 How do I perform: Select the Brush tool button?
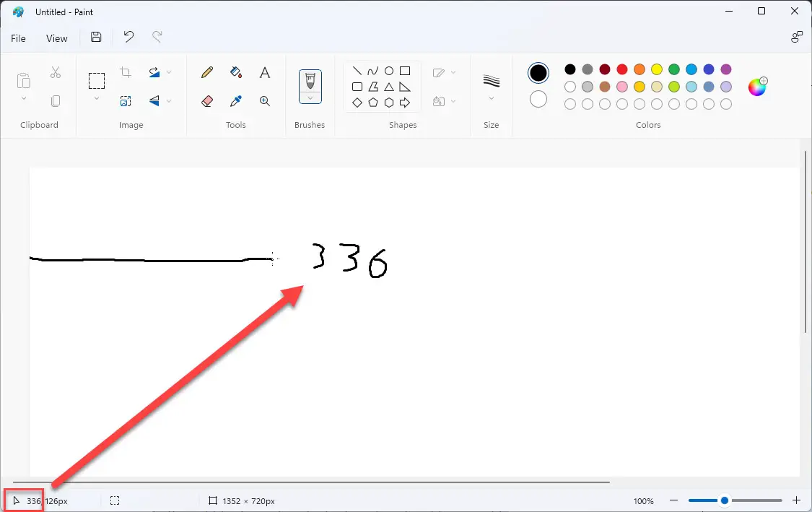310,82
